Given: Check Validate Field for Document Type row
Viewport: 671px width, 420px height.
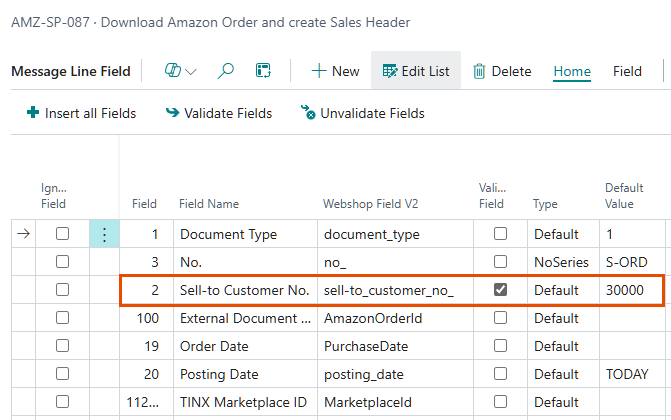Looking at the screenshot, I should tap(500, 234).
